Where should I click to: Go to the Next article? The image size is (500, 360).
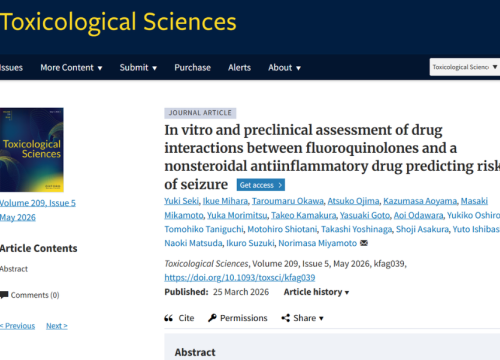point(57,326)
